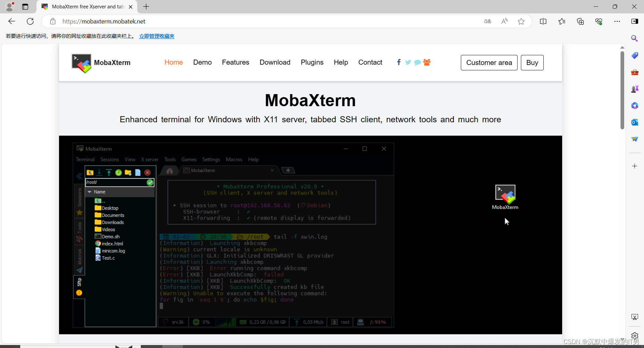Refresh the current folder with the green refresh icon
644x348 pixels.
(118, 172)
